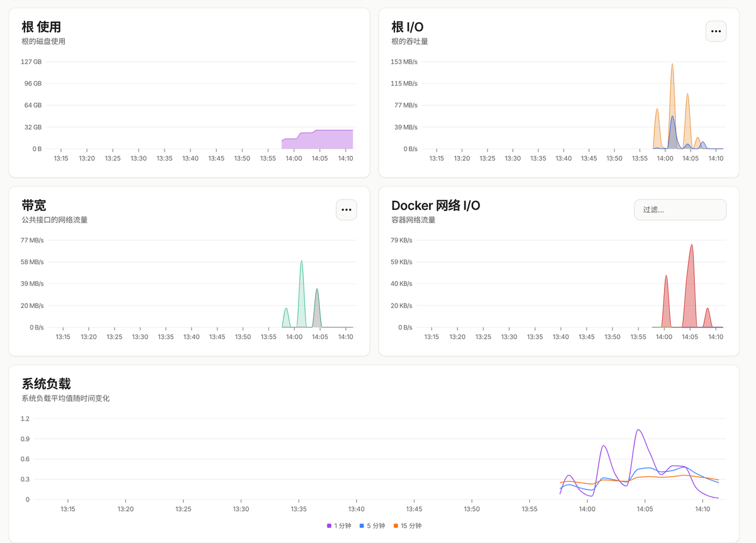Click the subtitle 根的磁盘使用

(43, 42)
